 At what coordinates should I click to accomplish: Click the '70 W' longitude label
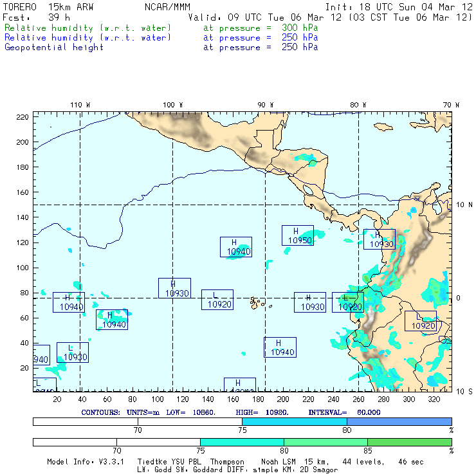click(451, 105)
